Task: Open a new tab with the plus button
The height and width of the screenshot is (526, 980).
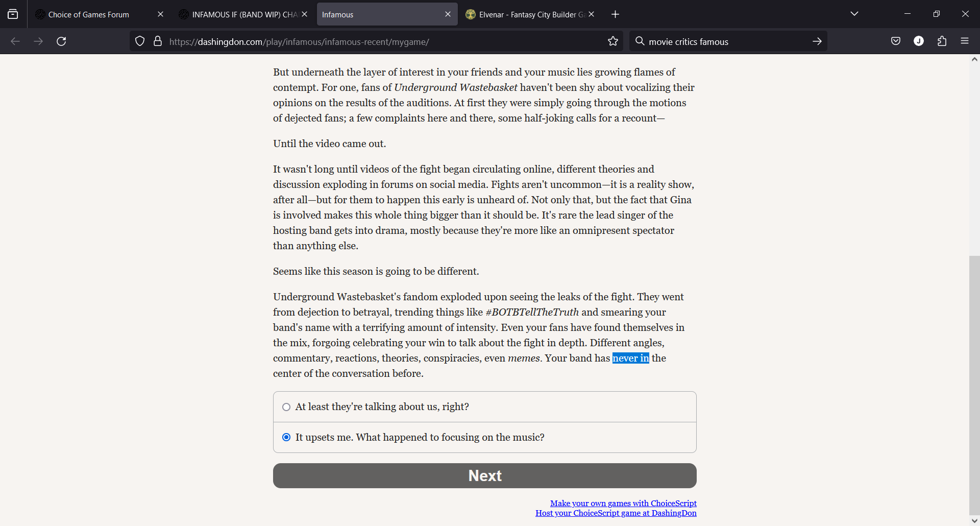Action: click(615, 14)
